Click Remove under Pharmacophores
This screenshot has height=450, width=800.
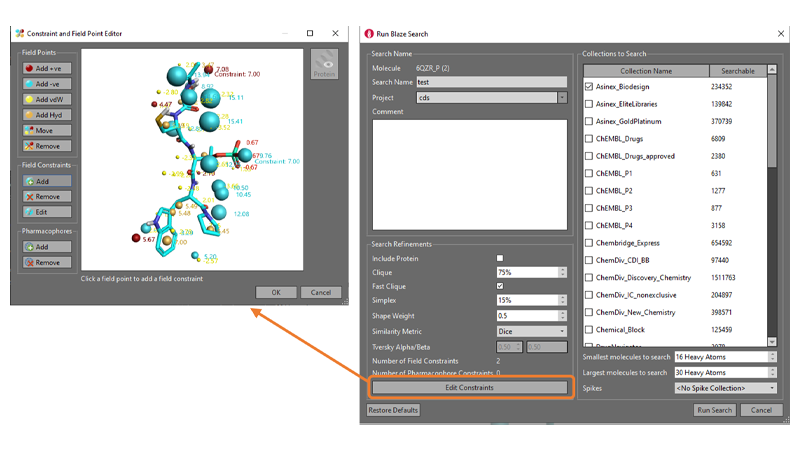47,262
